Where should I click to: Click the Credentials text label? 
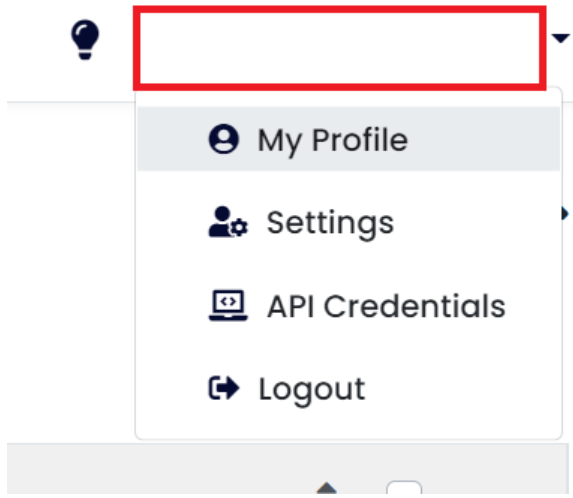[414, 306]
